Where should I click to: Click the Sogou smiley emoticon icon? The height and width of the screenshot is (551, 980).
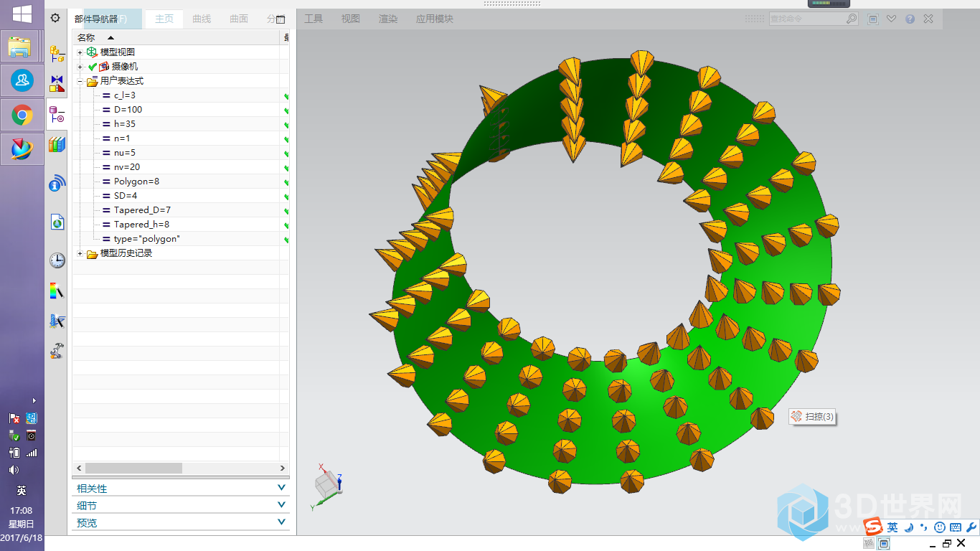point(939,527)
